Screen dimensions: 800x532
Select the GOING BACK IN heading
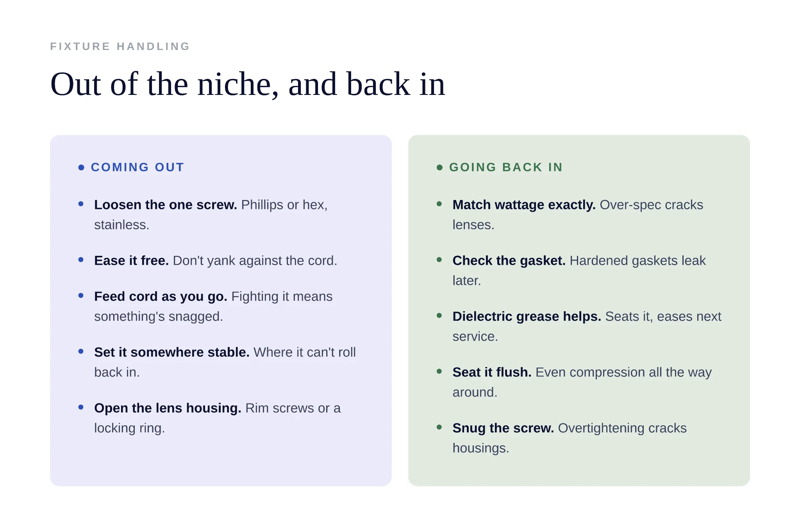[506, 167]
